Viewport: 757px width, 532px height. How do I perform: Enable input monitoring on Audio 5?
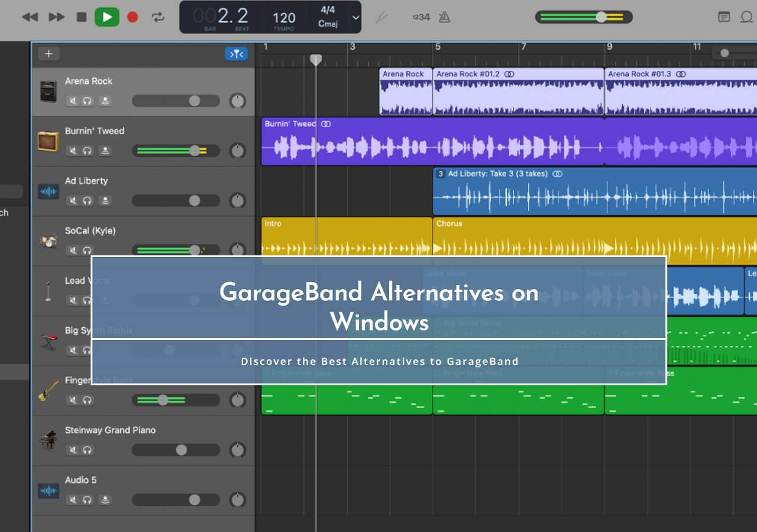coord(105,499)
